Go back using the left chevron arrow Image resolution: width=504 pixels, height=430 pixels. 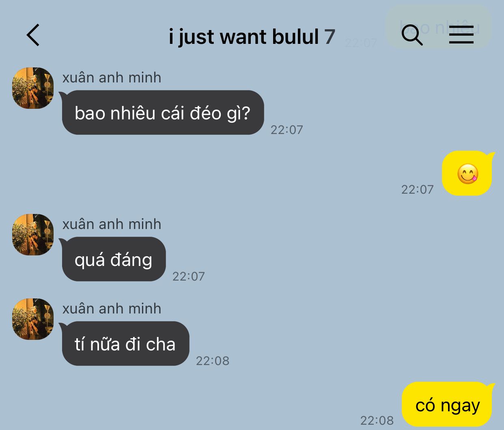33,35
